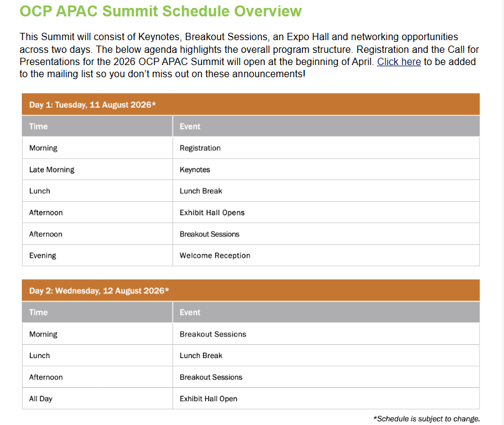Click the Day 2 Event column header

click(190, 313)
